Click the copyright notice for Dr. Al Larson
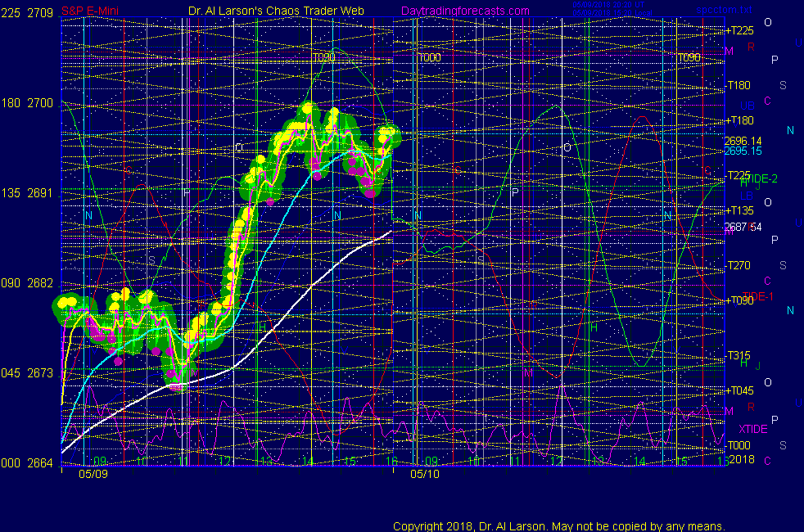804x532 pixels. point(559,526)
